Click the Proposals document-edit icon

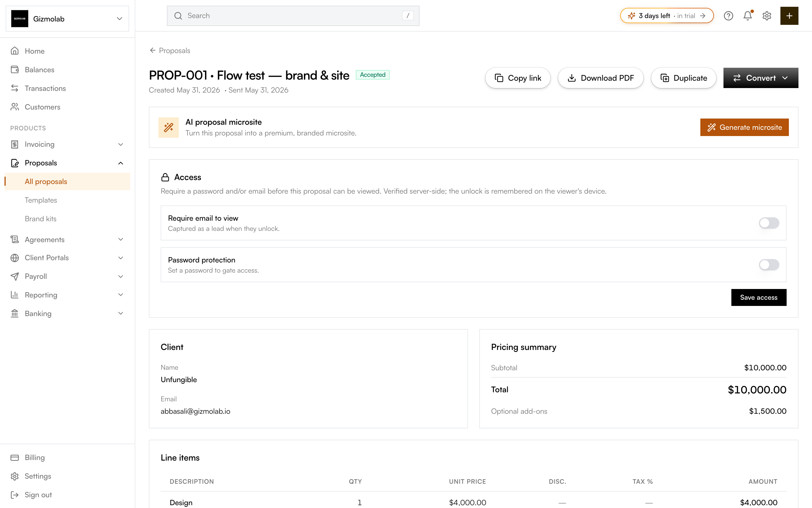click(15, 163)
